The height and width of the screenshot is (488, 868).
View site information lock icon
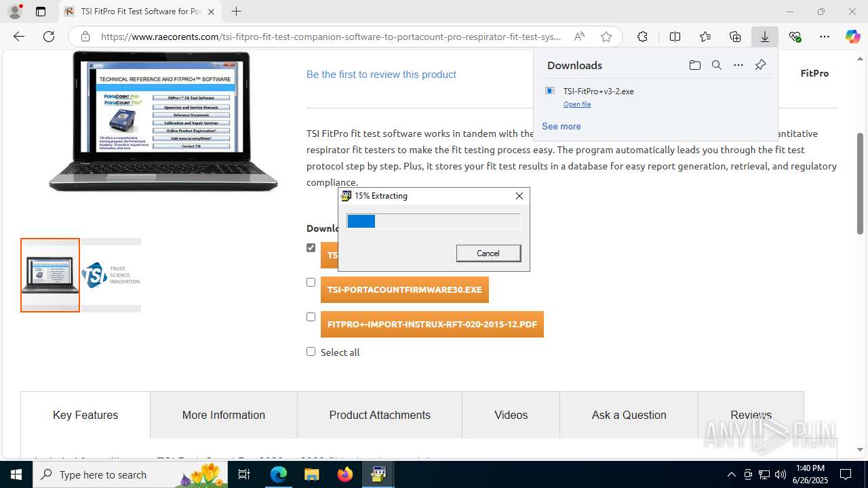click(85, 37)
